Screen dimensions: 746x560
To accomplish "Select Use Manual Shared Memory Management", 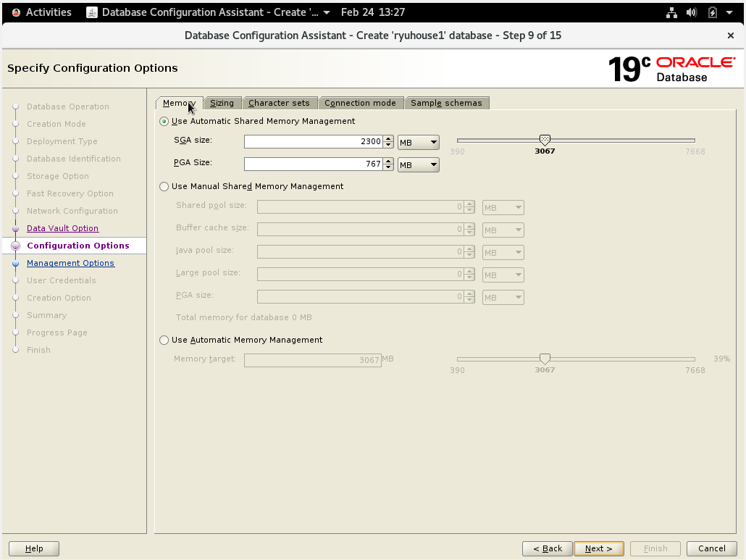I will pos(164,186).
